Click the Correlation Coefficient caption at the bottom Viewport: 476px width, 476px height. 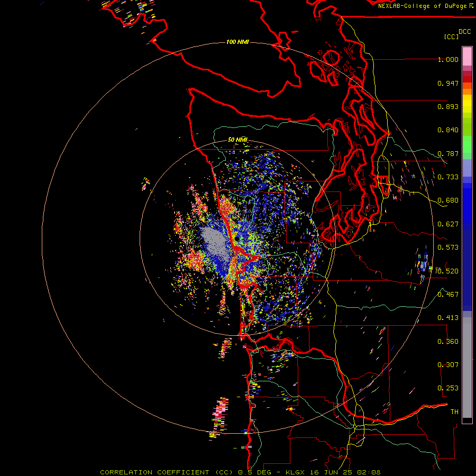click(240, 472)
